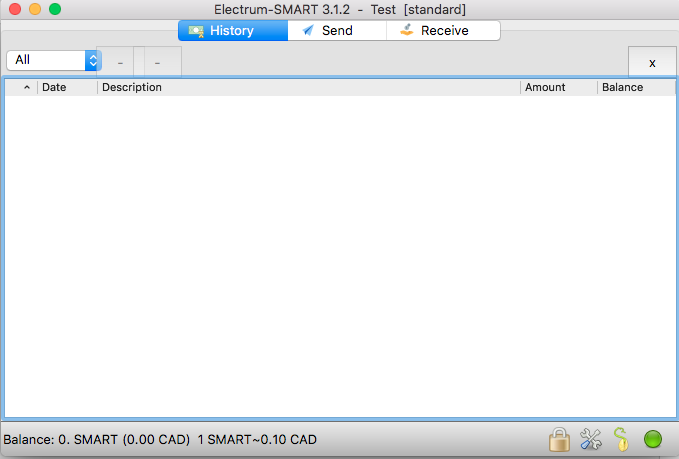Click the second dash date button
The image size is (679, 459).
click(x=158, y=61)
